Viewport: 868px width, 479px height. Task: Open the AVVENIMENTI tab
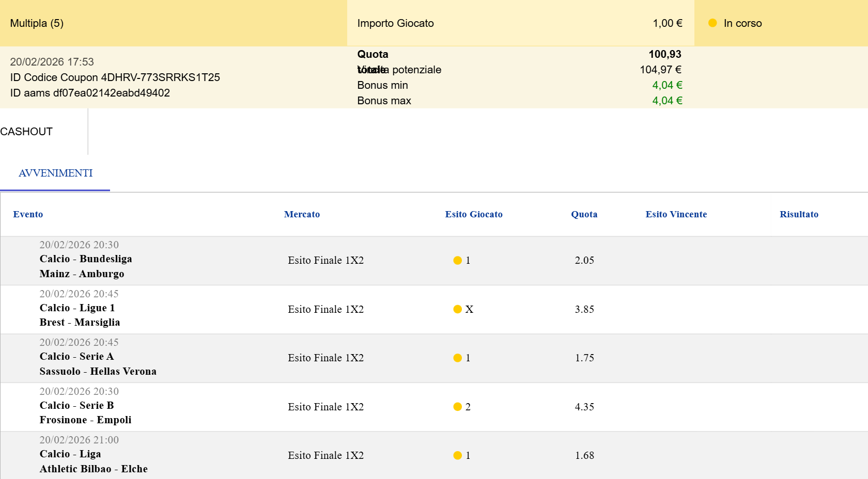[x=55, y=173]
